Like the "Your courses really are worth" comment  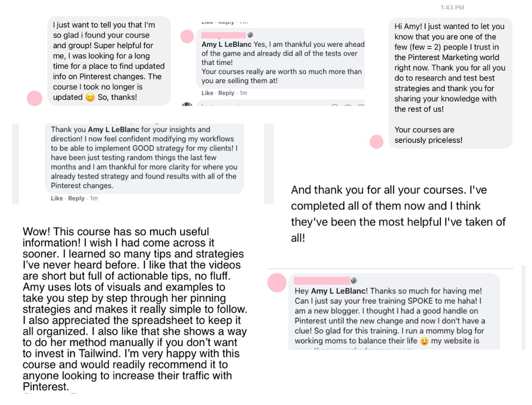coord(207,93)
